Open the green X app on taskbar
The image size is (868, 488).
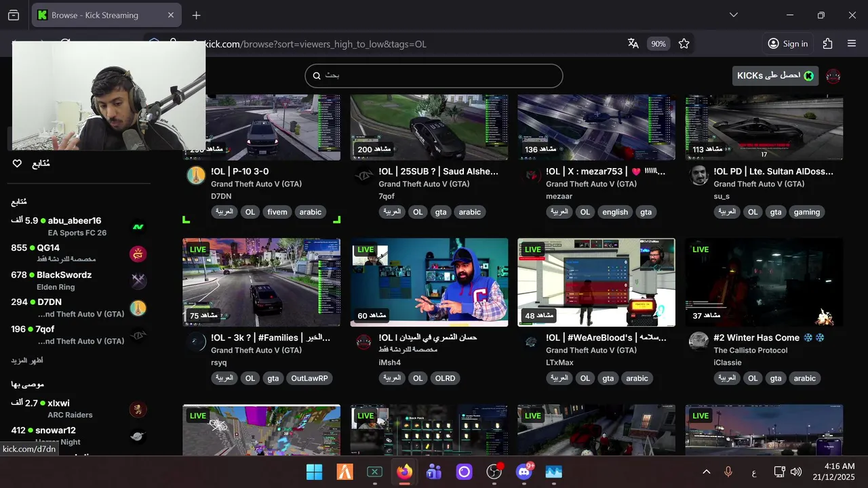click(374, 472)
